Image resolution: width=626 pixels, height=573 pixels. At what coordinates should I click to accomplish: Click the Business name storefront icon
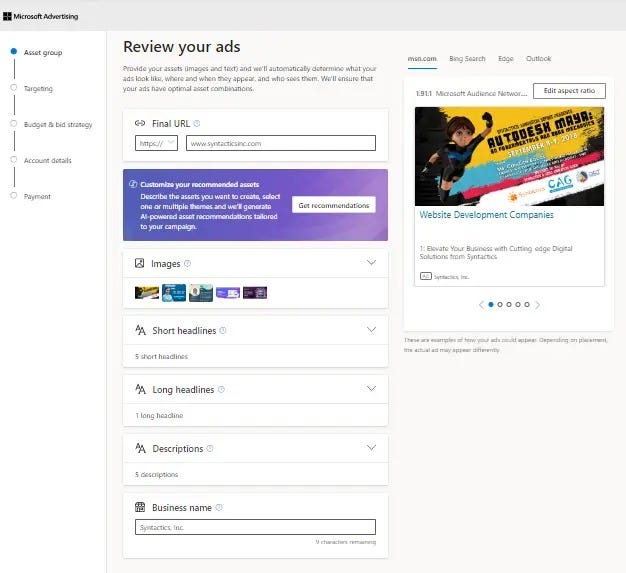tap(140, 507)
